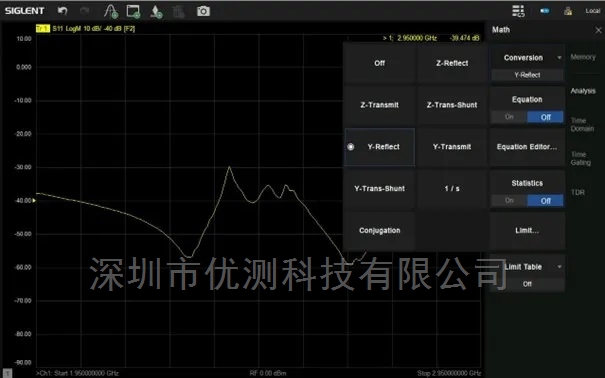Click the -90.00 y-axis label
Viewport: 605px width, 378px height.
[x=23, y=363]
